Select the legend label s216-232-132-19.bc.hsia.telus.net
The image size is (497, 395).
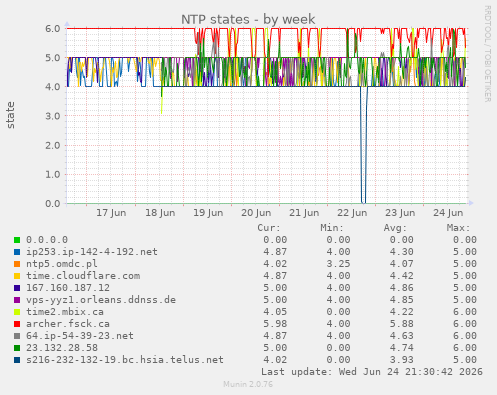[125, 360]
